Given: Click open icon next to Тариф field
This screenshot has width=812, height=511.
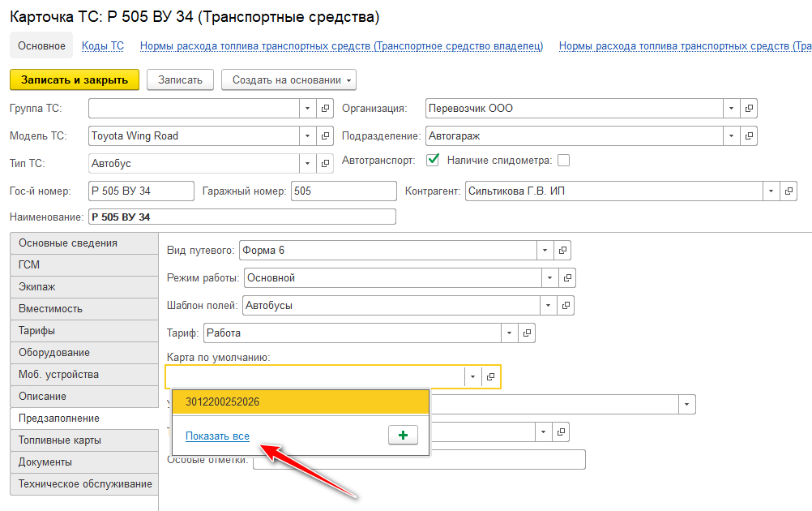Looking at the screenshot, I should (x=527, y=333).
